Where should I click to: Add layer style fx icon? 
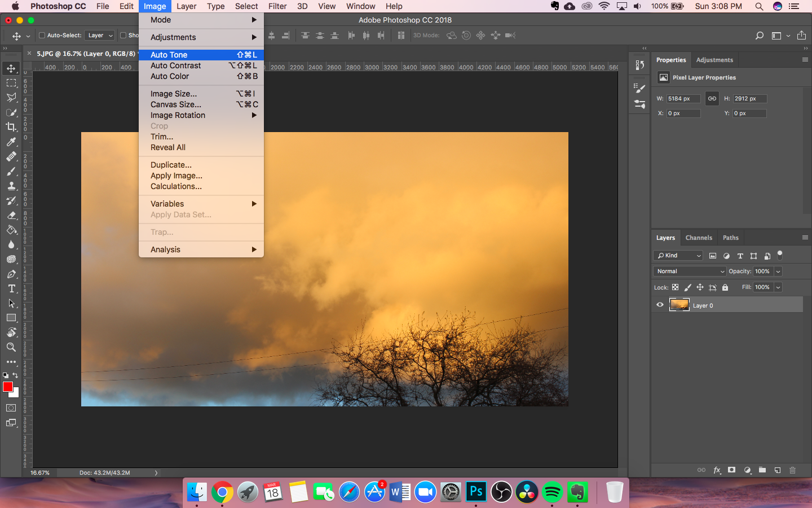(717, 470)
